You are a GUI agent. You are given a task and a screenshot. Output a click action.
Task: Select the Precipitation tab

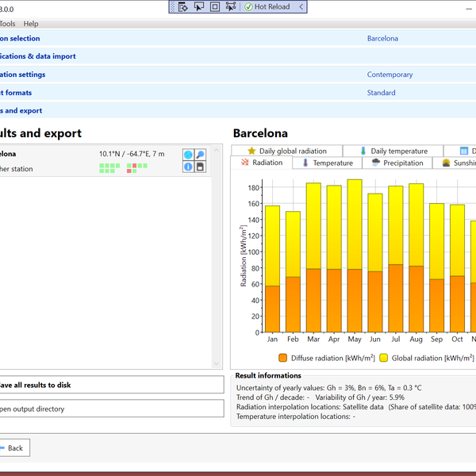coord(397,163)
